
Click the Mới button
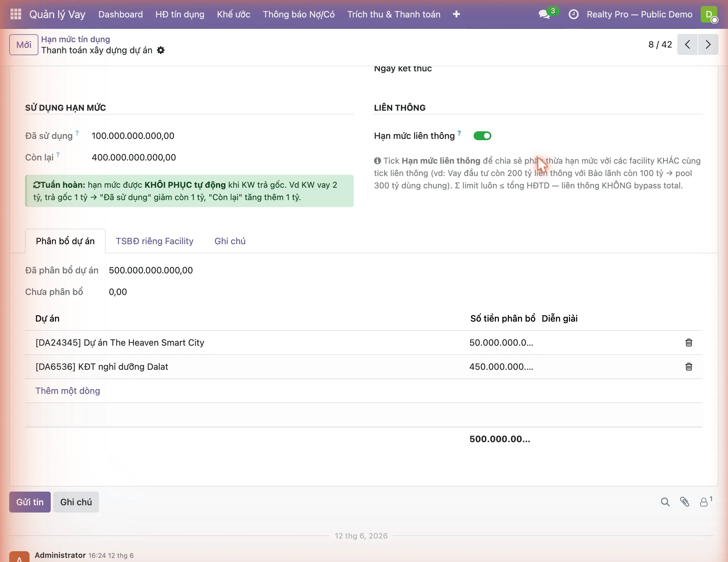pyautogui.click(x=24, y=45)
